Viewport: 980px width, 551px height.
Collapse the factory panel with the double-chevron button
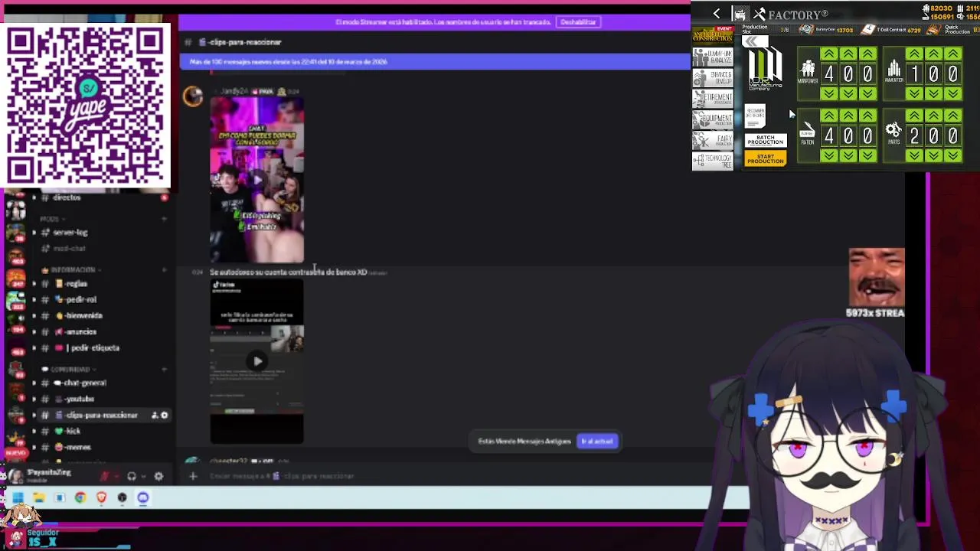pos(756,41)
